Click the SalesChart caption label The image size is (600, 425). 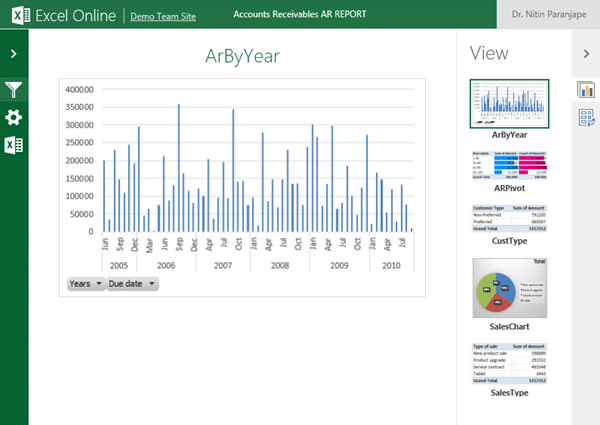click(x=509, y=327)
